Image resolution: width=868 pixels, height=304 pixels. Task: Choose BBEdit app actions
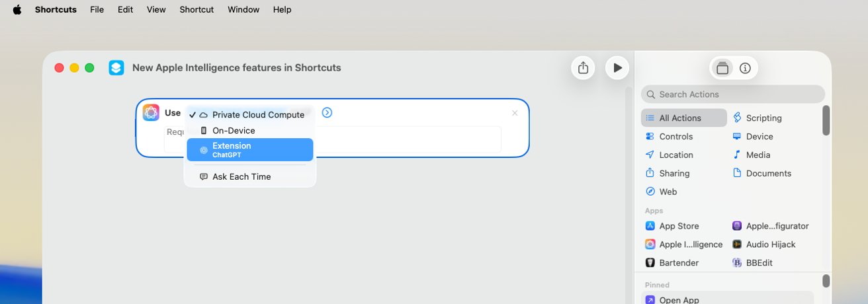pyautogui.click(x=752, y=263)
